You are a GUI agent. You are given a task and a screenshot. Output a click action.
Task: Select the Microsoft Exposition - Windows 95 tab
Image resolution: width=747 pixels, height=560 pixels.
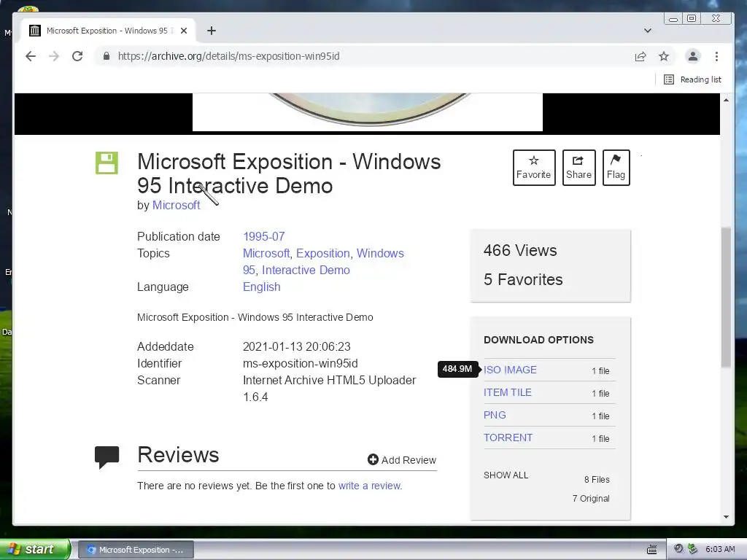109,31
